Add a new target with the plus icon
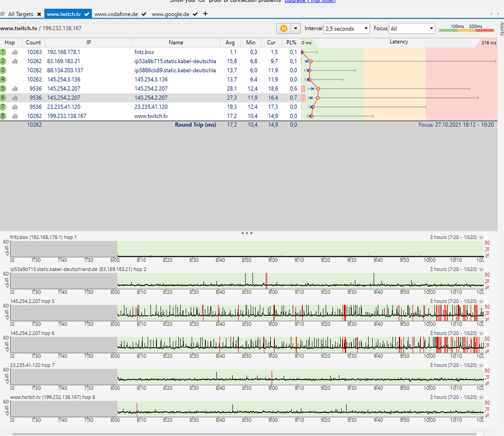Screen dimensions: 504x436 pyautogui.click(x=205, y=14)
